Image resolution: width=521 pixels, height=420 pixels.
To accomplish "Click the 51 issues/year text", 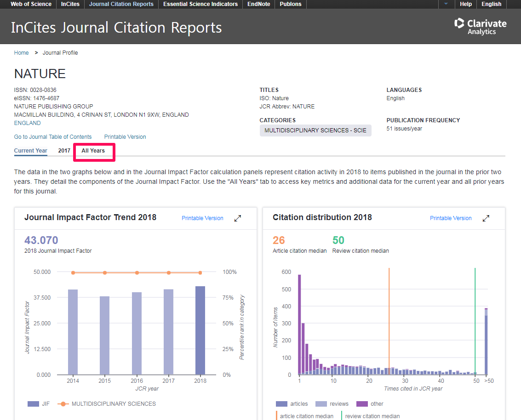I will pyautogui.click(x=404, y=129).
